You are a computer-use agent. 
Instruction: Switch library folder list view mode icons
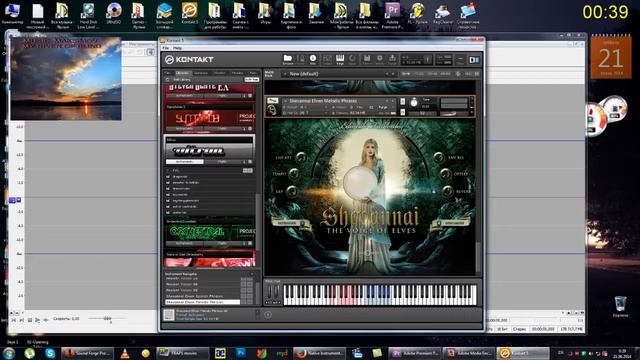247,171
